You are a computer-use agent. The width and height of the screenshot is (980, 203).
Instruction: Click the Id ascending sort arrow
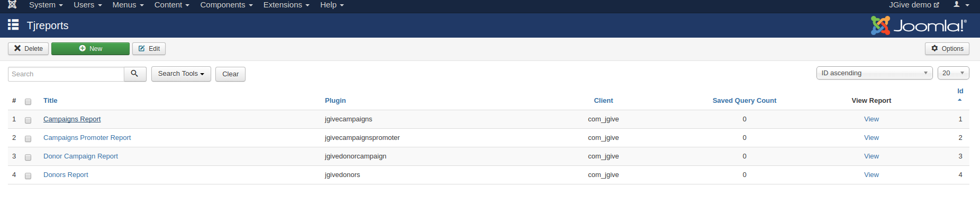tap(960, 100)
